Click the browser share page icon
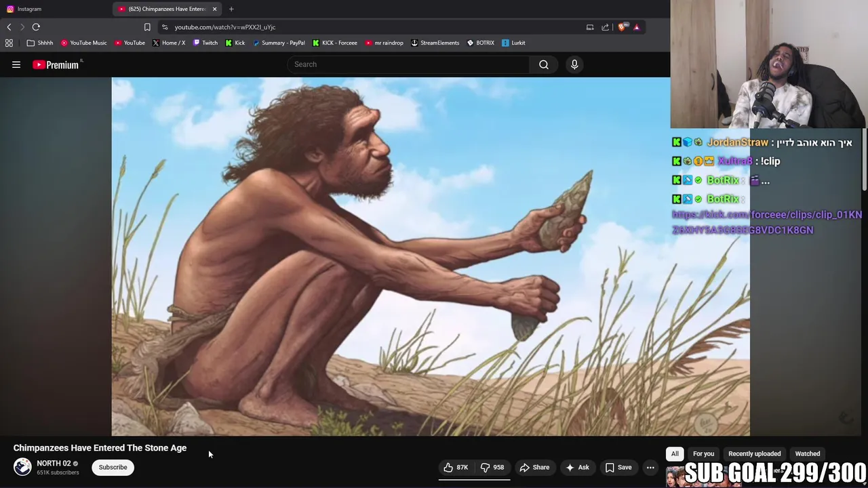 tap(606, 27)
